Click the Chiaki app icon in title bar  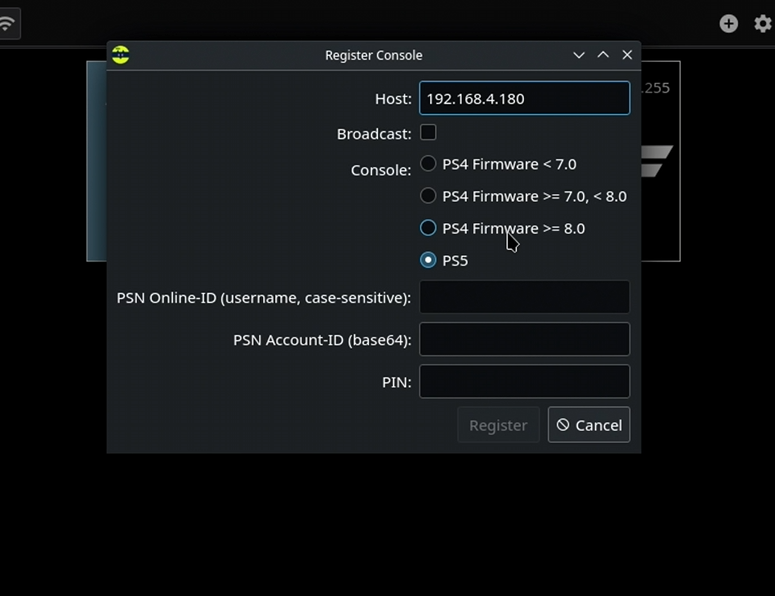tap(120, 55)
